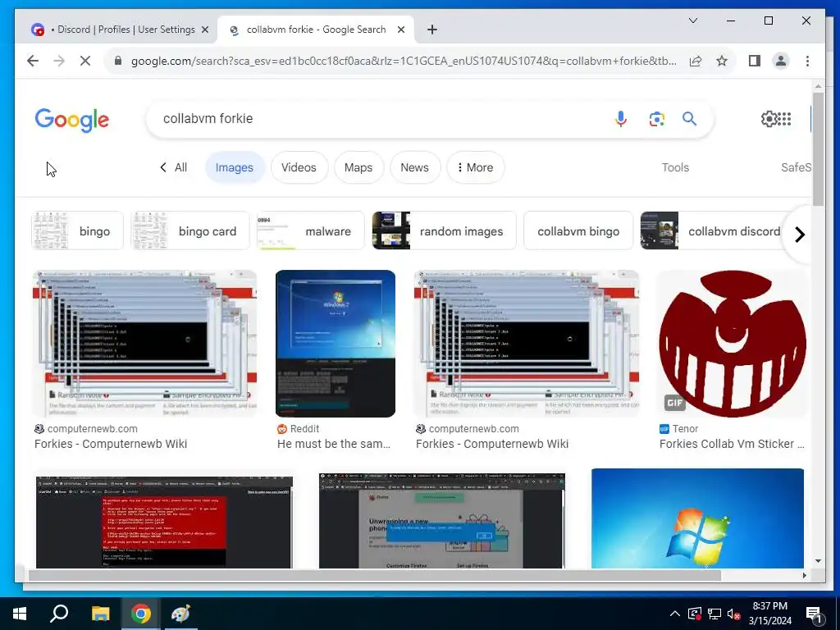
Task: Select the Videos filter
Action: (299, 167)
